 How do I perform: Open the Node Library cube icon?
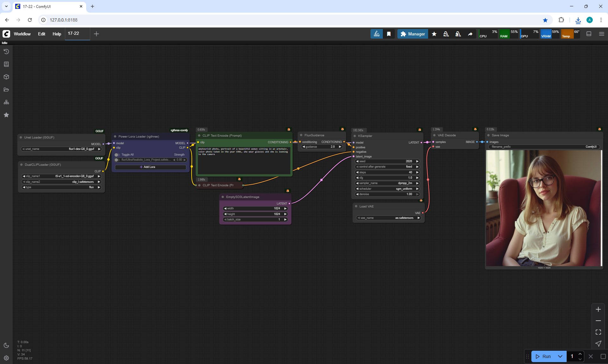click(x=6, y=77)
